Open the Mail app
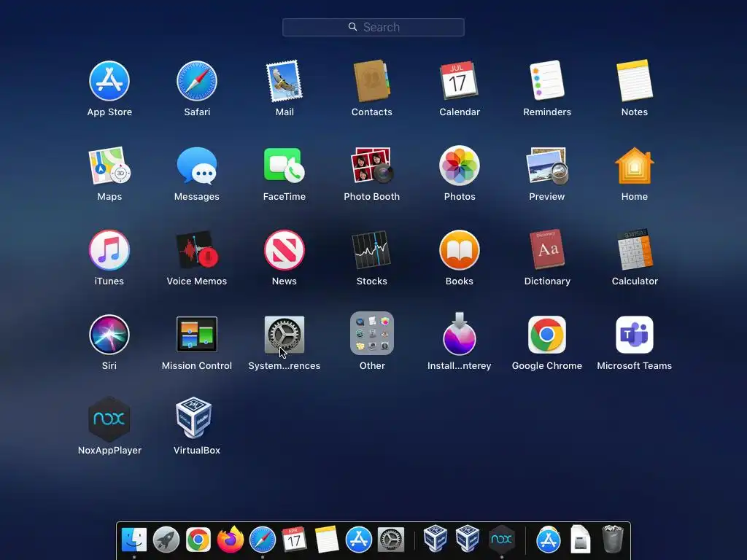This screenshot has width=747, height=560. 285,81
